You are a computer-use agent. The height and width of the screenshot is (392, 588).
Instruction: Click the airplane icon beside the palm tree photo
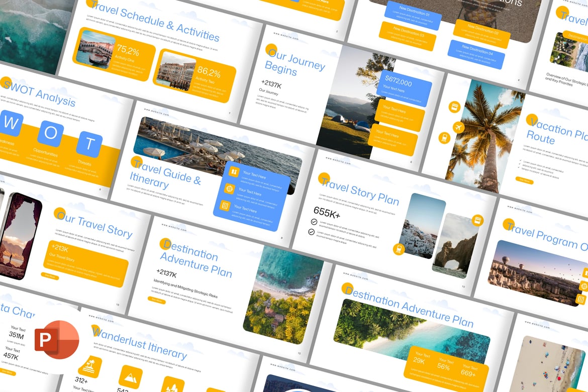click(x=458, y=128)
